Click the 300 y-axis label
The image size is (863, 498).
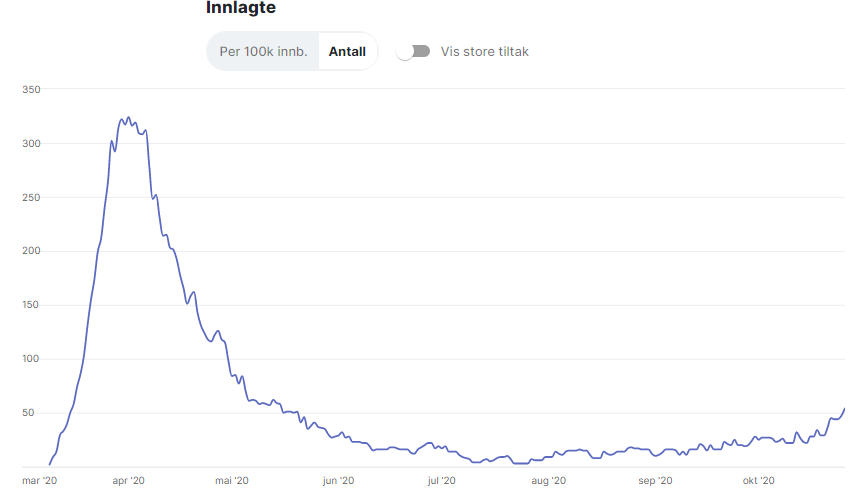tap(30, 144)
